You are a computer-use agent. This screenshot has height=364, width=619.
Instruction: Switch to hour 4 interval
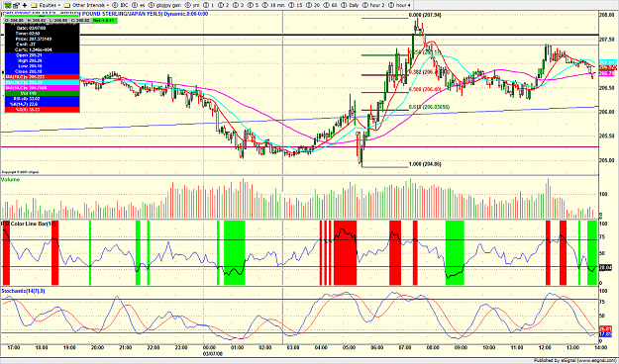pyautogui.click(x=400, y=5)
